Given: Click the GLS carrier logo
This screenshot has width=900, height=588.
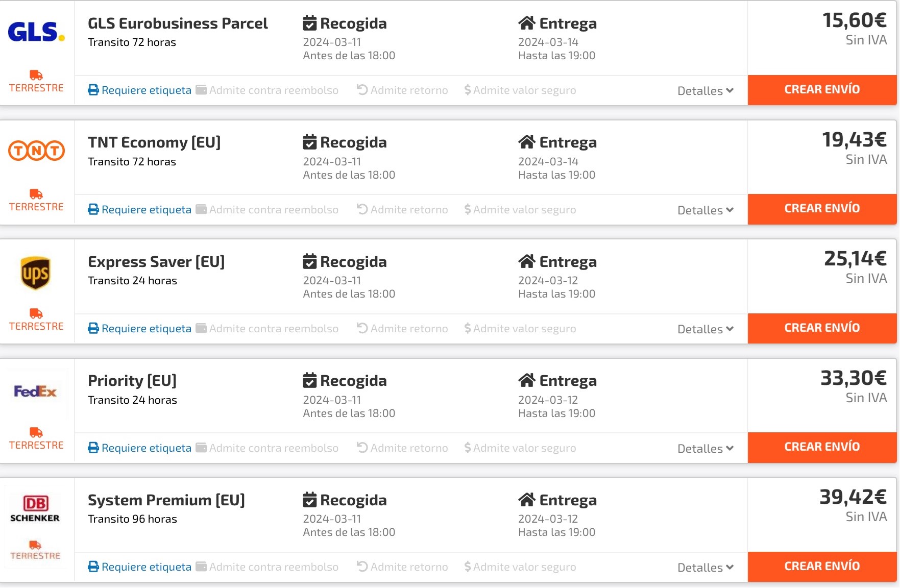Looking at the screenshot, I should tap(36, 32).
